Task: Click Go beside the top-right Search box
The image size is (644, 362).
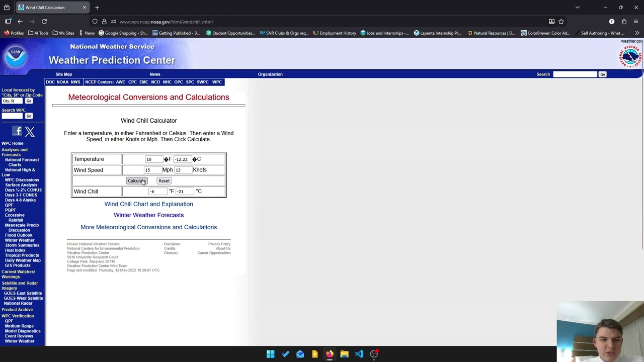Action: pyautogui.click(x=602, y=74)
